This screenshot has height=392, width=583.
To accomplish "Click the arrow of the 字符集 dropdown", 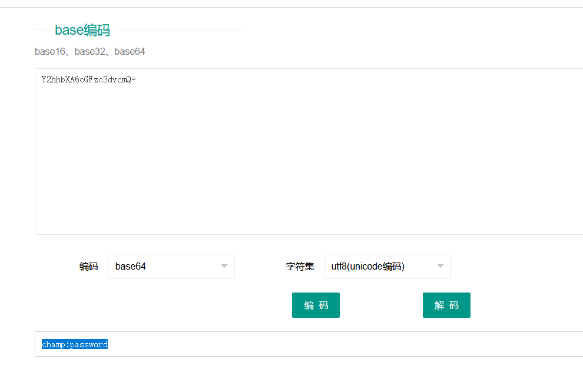I will (x=440, y=266).
